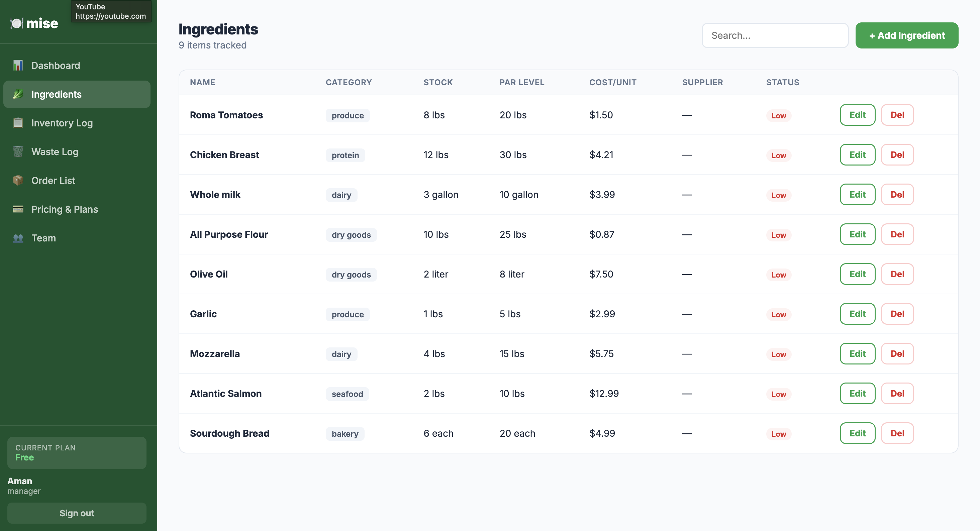Image resolution: width=980 pixels, height=531 pixels.
Task: Open the Inventory Log menu item
Action: pyautogui.click(x=62, y=123)
